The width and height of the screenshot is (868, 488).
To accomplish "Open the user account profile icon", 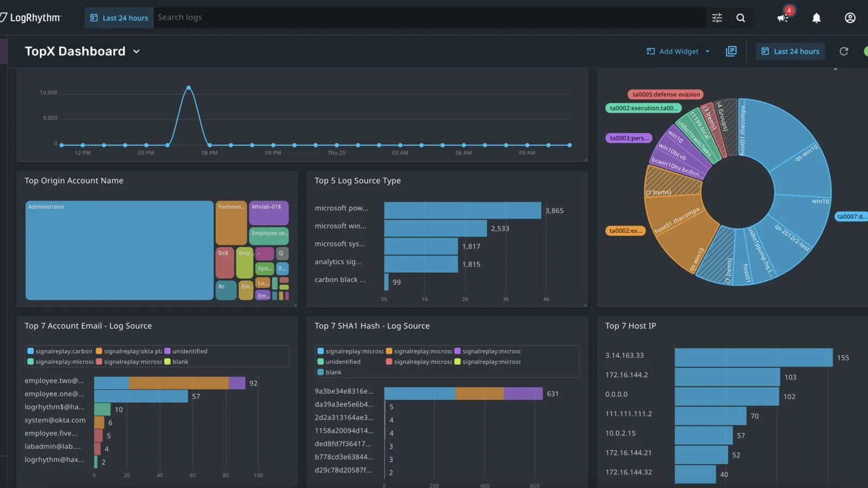I will click(x=850, y=18).
